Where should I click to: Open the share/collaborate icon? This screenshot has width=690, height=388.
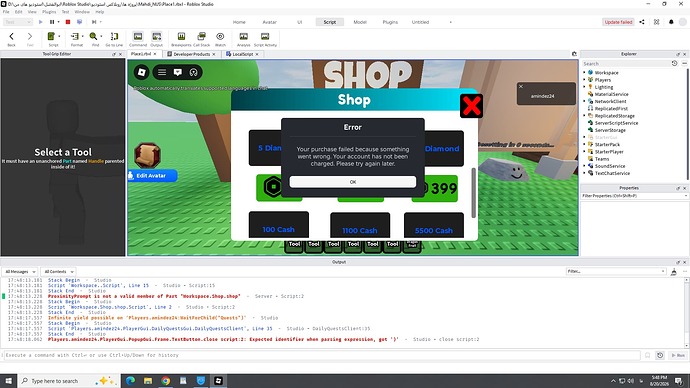[642, 22]
